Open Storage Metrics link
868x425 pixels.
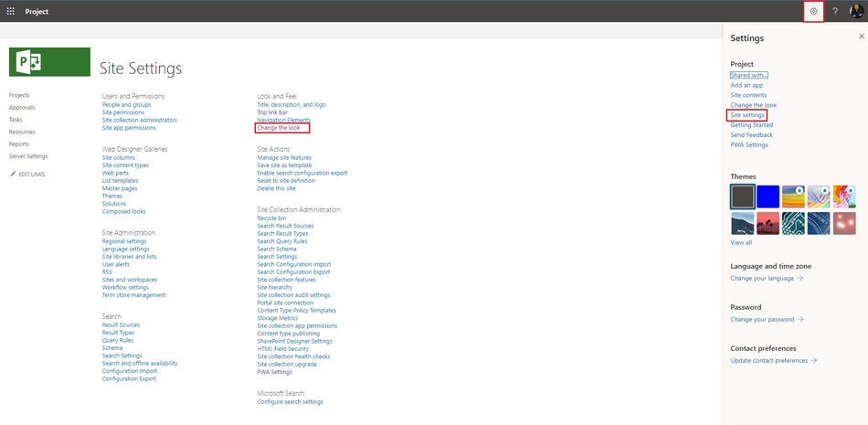click(x=278, y=319)
